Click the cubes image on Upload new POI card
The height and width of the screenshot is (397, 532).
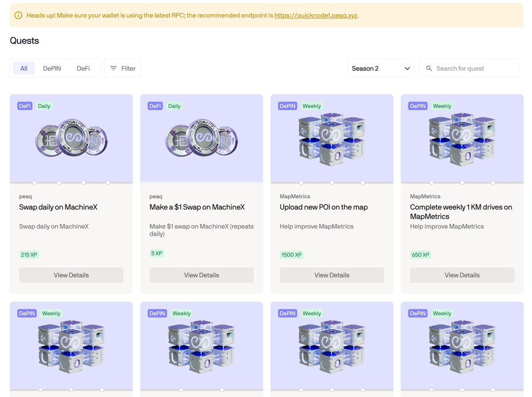(x=332, y=139)
